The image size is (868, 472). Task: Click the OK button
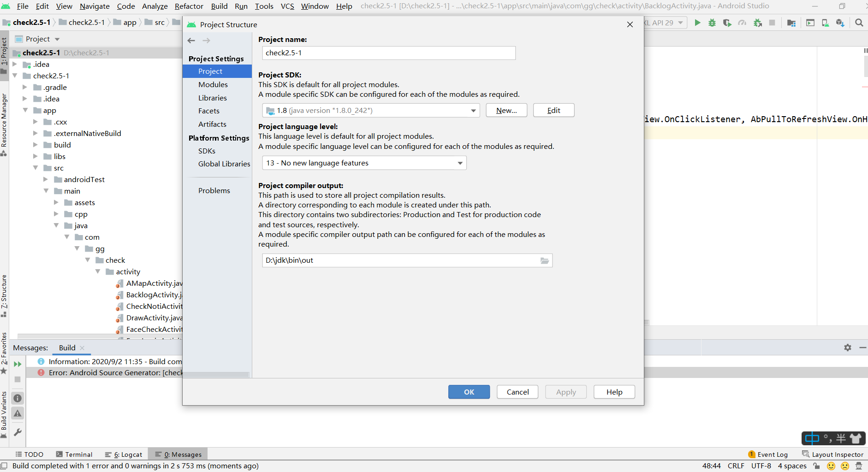pyautogui.click(x=469, y=392)
